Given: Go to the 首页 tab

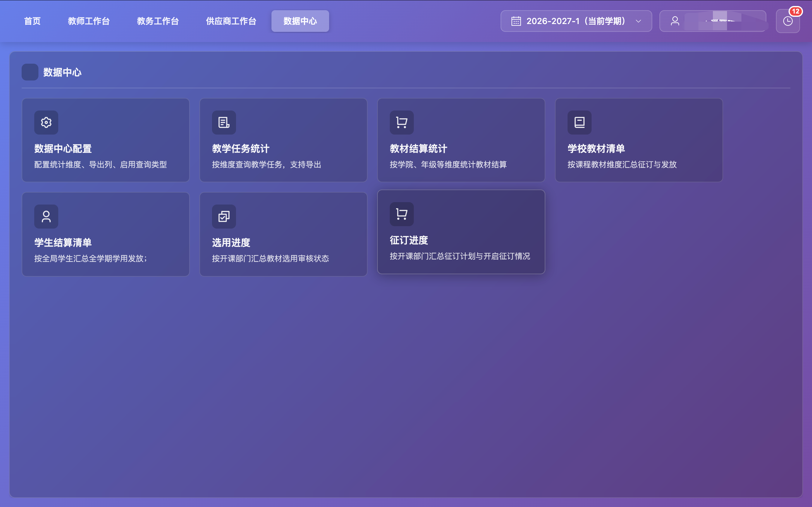Looking at the screenshot, I should (x=32, y=21).
